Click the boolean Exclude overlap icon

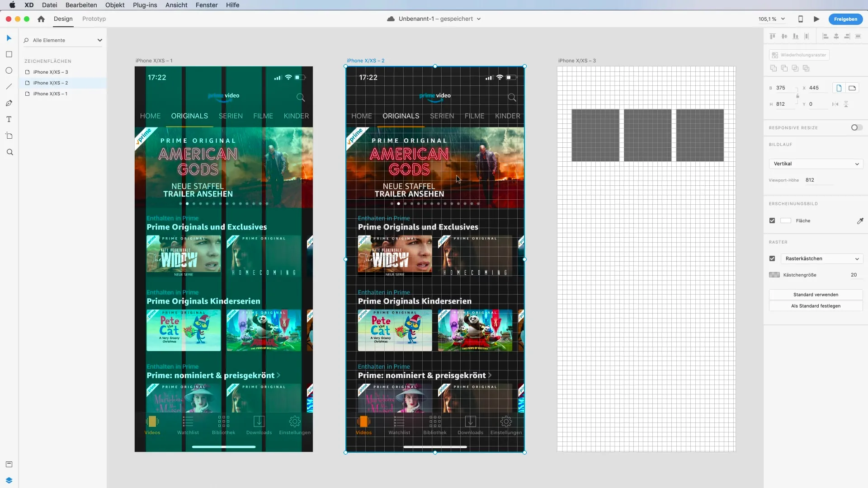coord(806,68)
